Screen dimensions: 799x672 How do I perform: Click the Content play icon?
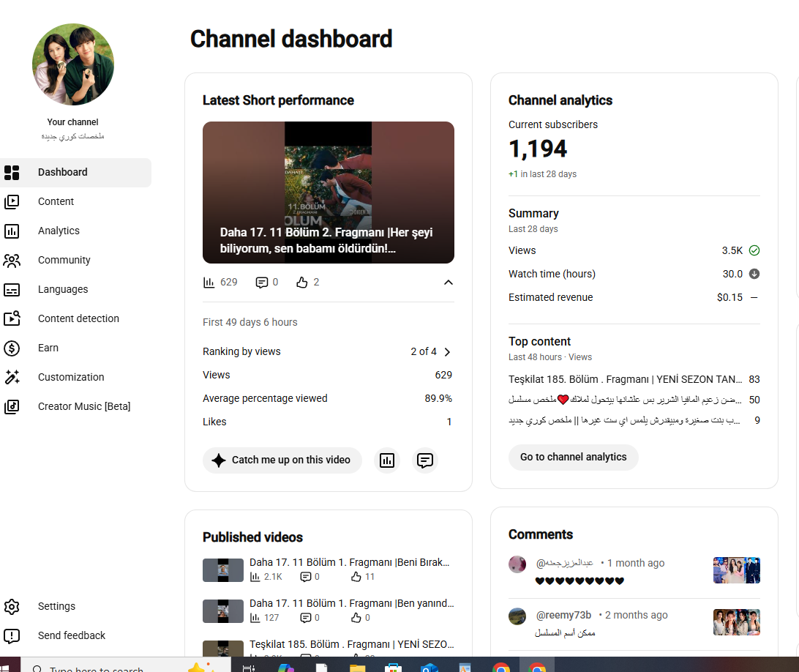click(12, 201)
